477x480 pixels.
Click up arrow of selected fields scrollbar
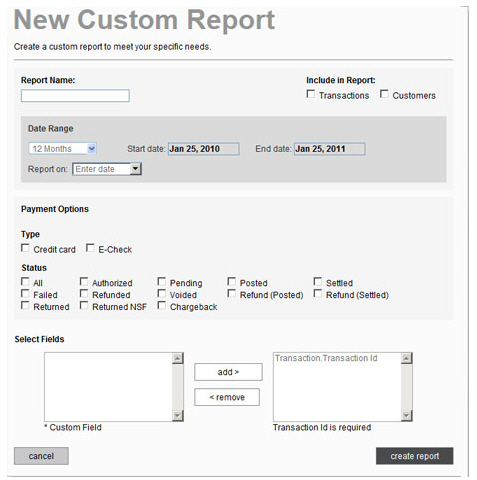407,358
